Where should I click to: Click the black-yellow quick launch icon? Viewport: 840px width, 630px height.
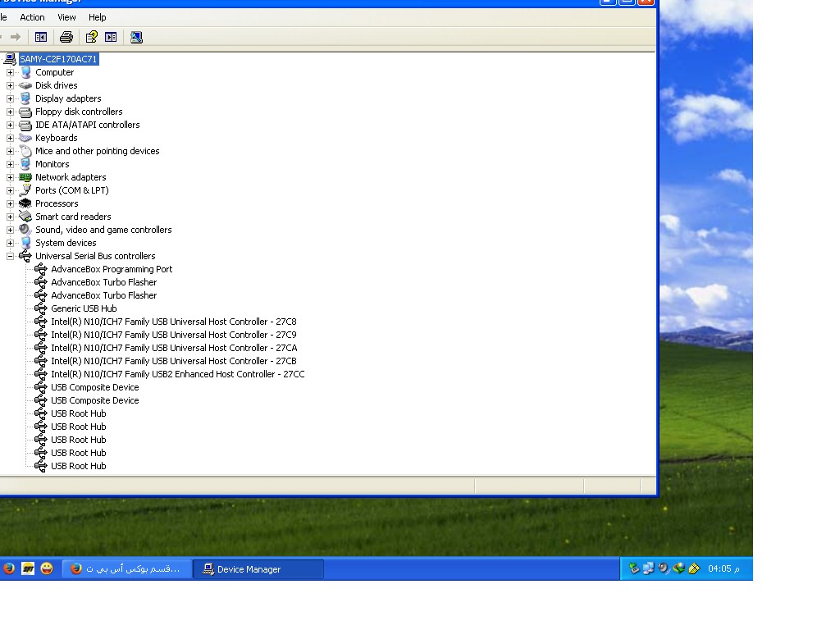(28, 568)
